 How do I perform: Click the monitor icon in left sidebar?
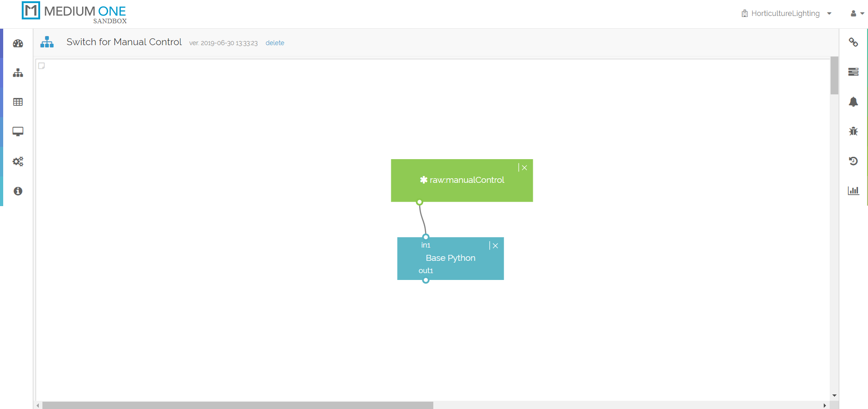(x=18, y=132)
